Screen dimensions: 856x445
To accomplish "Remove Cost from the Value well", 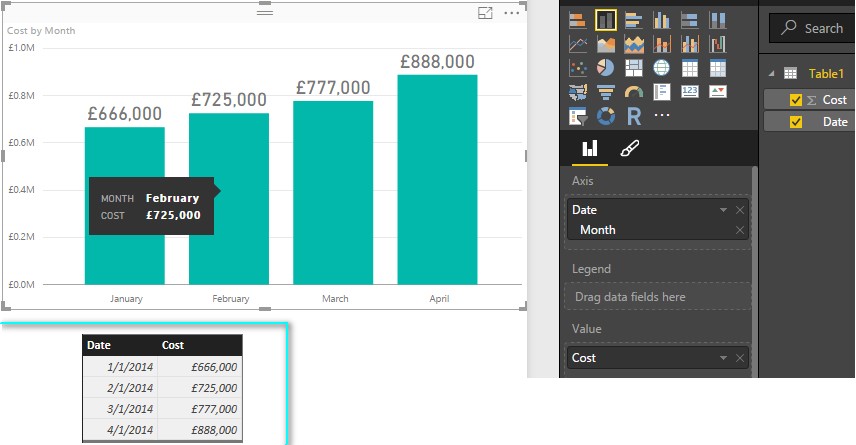I will click(x=740, y=358).
